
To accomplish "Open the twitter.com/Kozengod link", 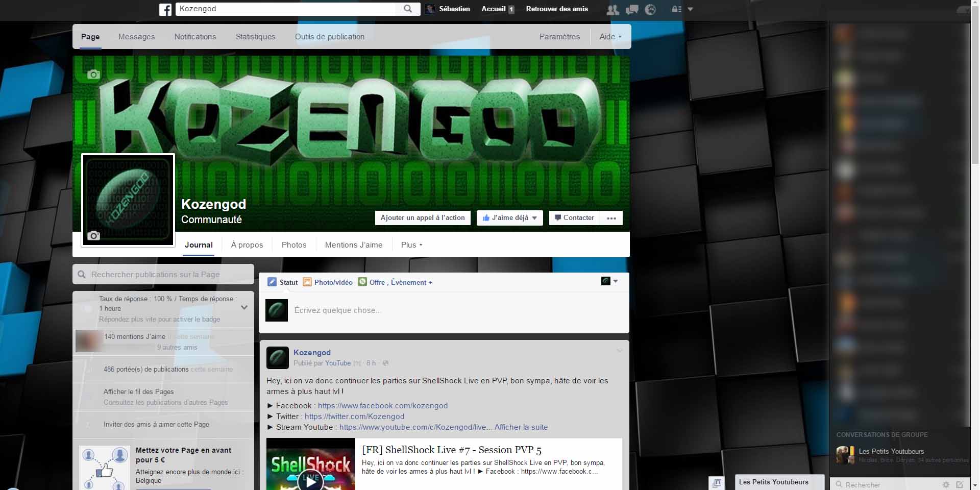I will click(x=354, y=416).
